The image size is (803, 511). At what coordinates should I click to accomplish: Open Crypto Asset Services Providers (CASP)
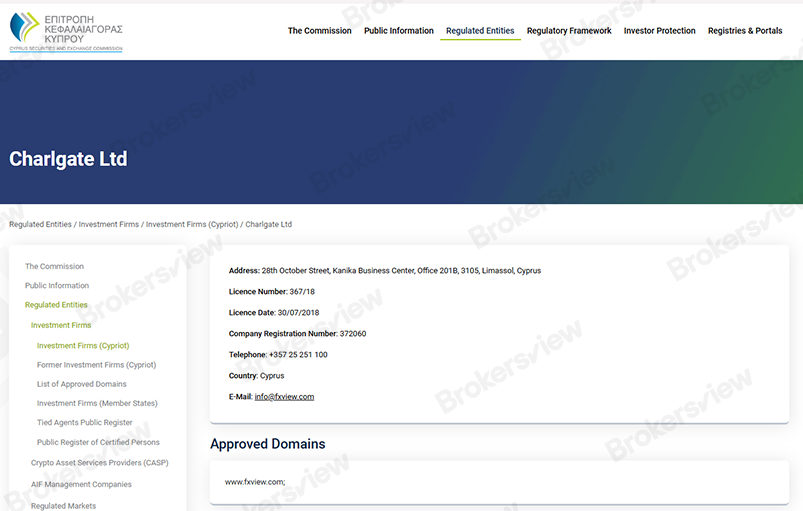[99, 463]
